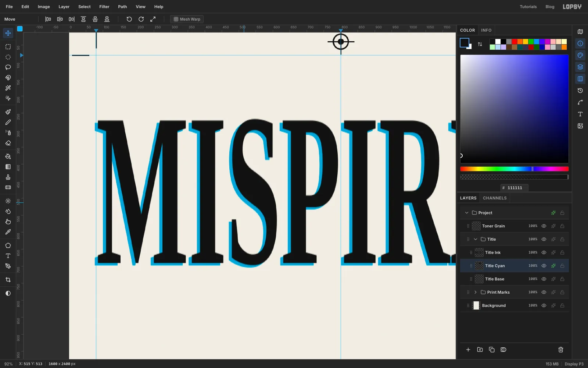Collapse the Project group
This screenshot has width=588, height=368.
click(467, 213)
